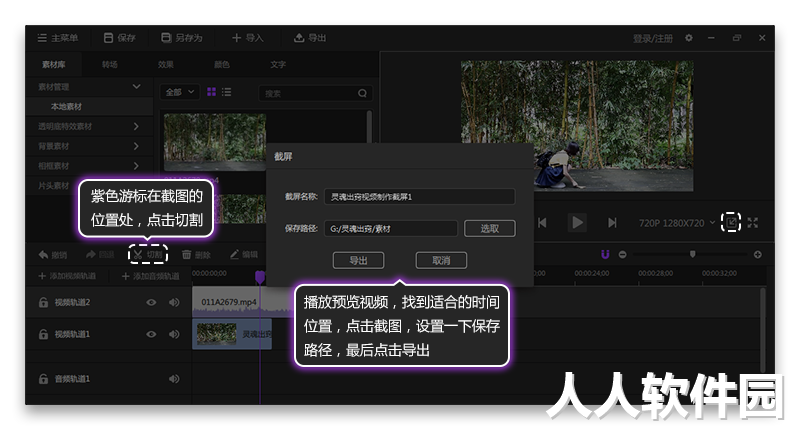Switch to list view of materials

(x=227, y=92)
